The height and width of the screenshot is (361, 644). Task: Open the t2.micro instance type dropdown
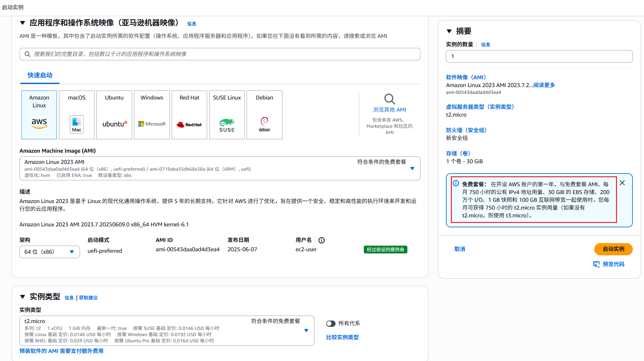click(x=167, y=331)
